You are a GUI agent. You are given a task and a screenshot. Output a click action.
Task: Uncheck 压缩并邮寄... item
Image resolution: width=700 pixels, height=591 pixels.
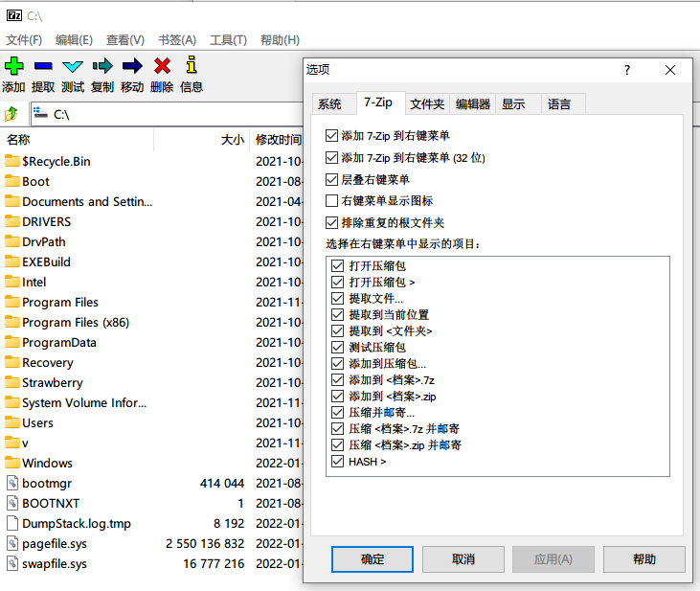337,412
